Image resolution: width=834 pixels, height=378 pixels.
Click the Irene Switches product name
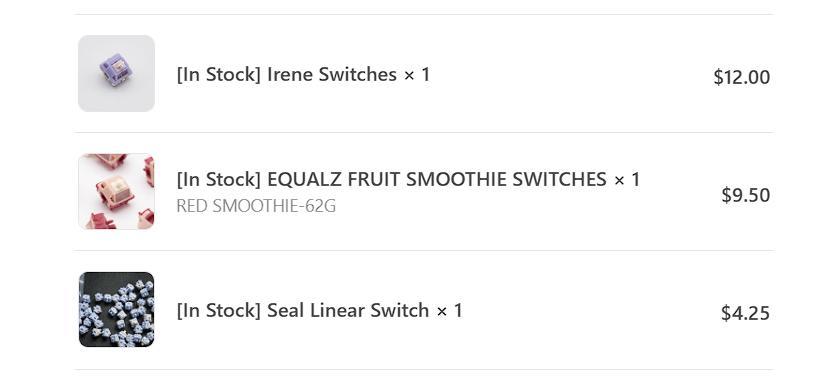(332, 74)
